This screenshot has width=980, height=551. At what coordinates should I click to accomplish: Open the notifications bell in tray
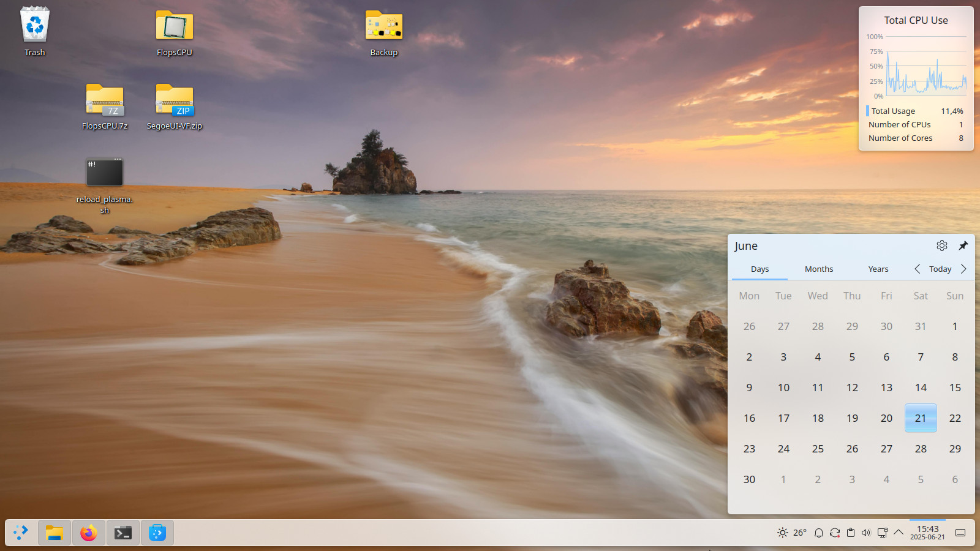point(818,533)
